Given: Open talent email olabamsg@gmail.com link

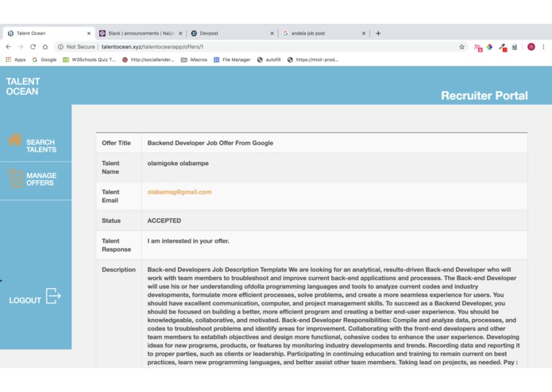Looking at the screenshot, I should [179, 192].
